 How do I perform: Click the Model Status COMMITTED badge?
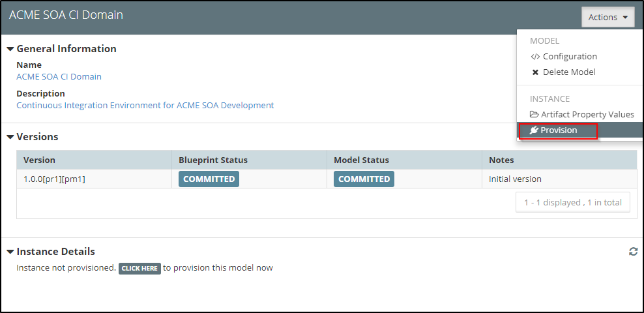point(364,179)
